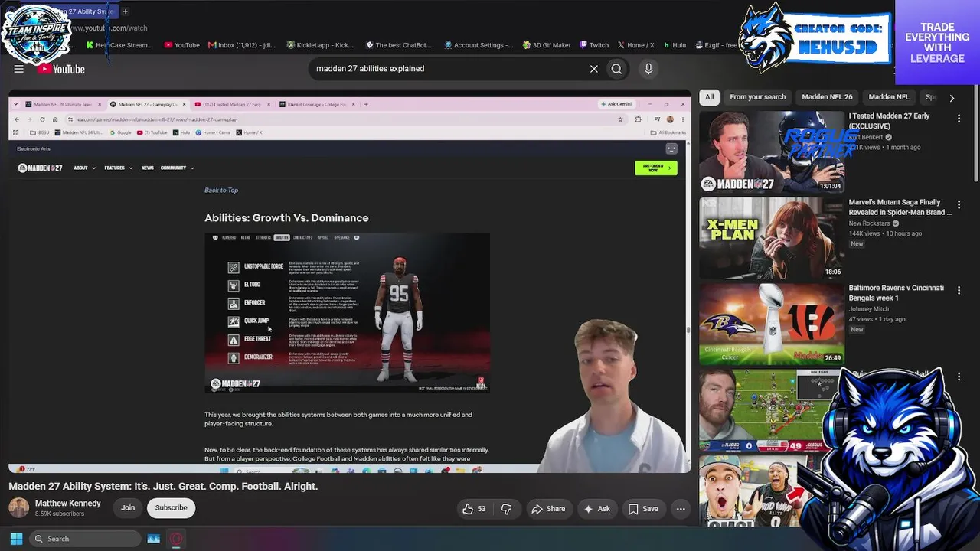Go to YouTube home via the logo
This screenshot has width=980, height=551.
click(x=61, y=69)
